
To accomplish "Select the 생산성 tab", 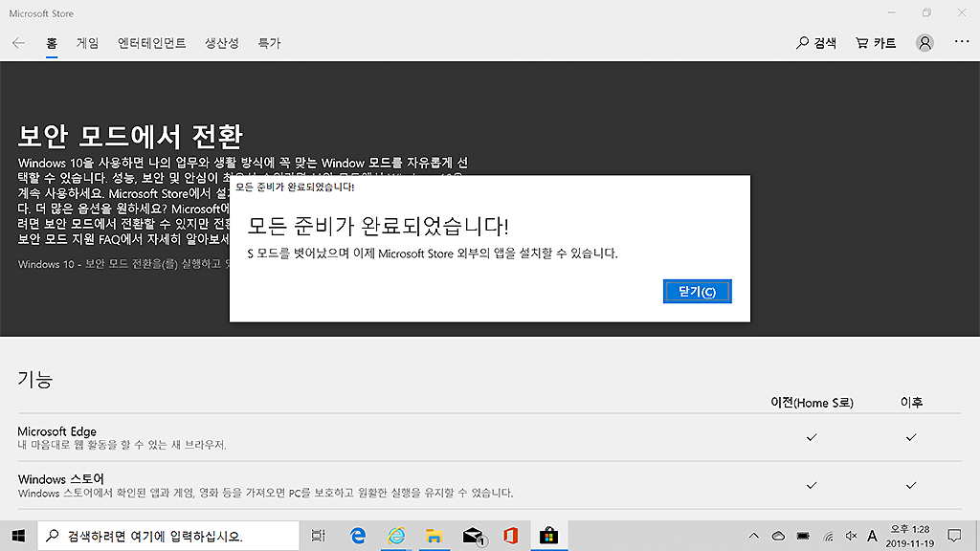I will coord(221,43).
